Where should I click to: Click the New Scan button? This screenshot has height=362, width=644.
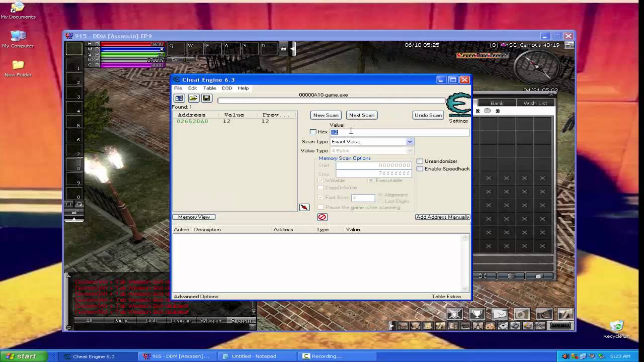click(x=326, y=115)
